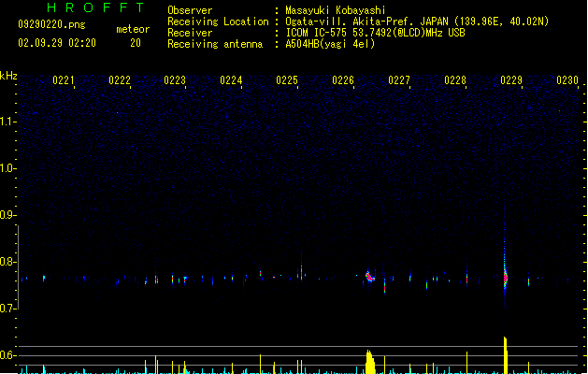Image resolution: width=588 pixels, height=374 pixels.
Task: Click the 'meteor' label
Action: point(133,29)
